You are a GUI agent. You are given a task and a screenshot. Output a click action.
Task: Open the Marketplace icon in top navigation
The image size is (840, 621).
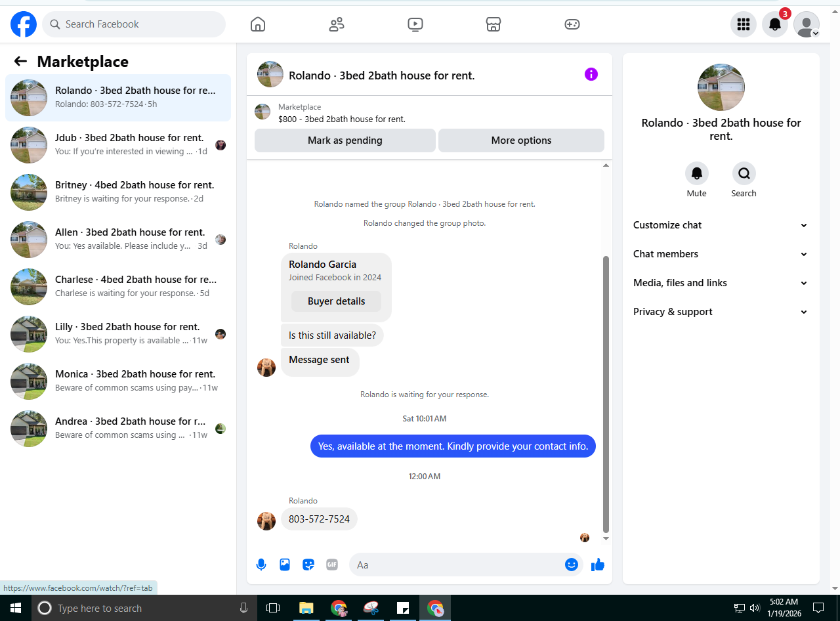493,24
